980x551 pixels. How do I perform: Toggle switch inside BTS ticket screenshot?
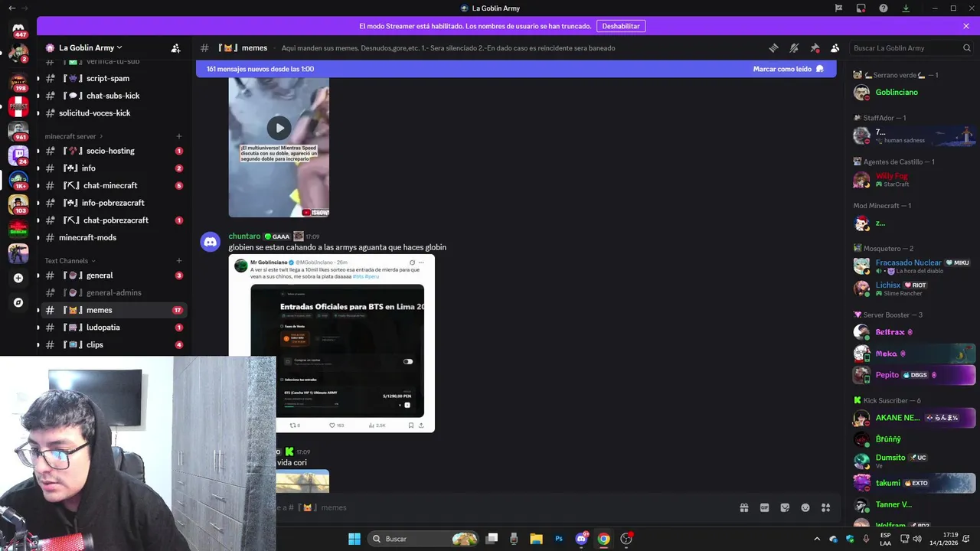[408, 361]
